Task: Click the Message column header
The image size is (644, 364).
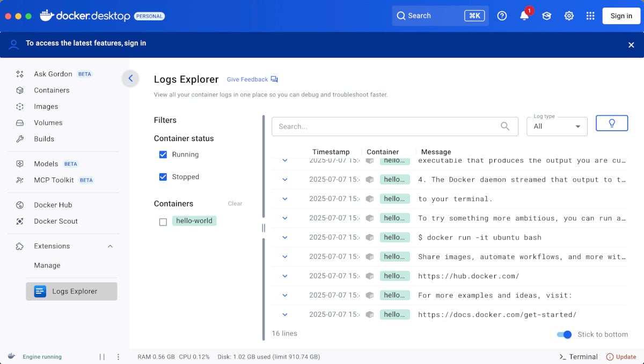Action: [x=436, y=152]
